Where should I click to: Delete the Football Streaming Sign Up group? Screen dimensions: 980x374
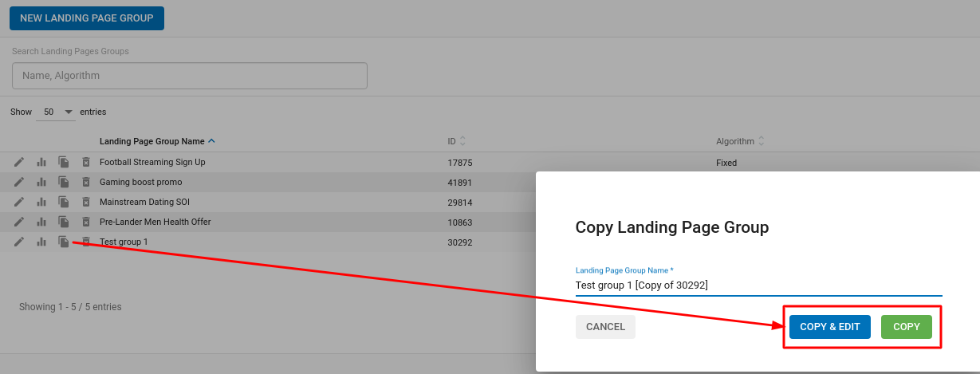click(x=86, y=163)
